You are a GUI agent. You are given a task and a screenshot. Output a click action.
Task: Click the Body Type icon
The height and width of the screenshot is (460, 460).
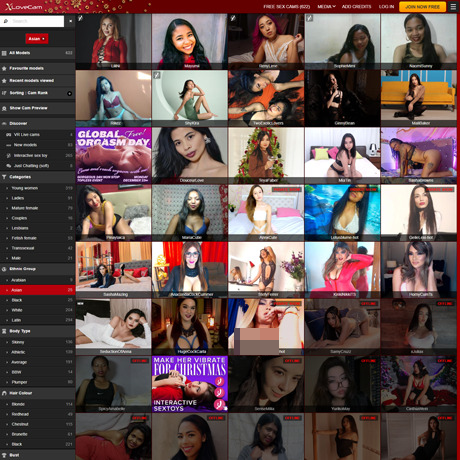tap(4, 331)
